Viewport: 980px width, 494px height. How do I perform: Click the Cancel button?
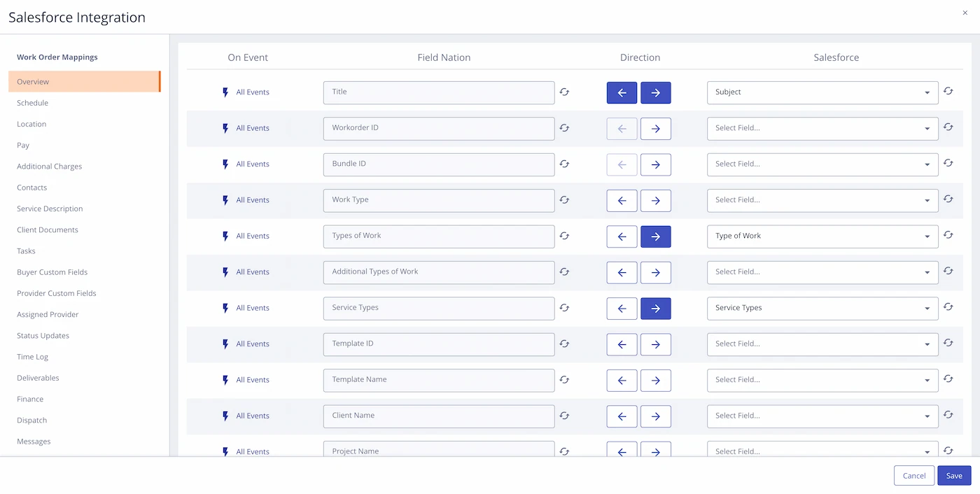pyautogui.click(x=913, y=476)
